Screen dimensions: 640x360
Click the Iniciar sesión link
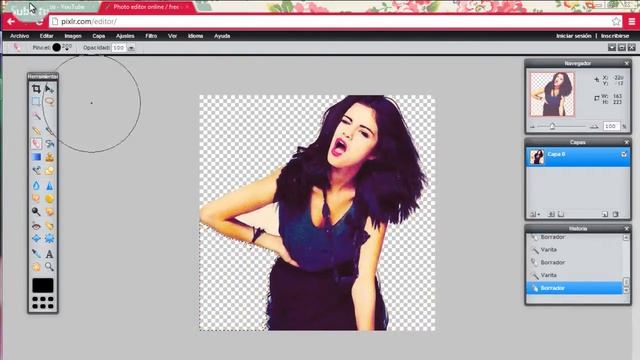pyautogui.click(x=573, y=36)
